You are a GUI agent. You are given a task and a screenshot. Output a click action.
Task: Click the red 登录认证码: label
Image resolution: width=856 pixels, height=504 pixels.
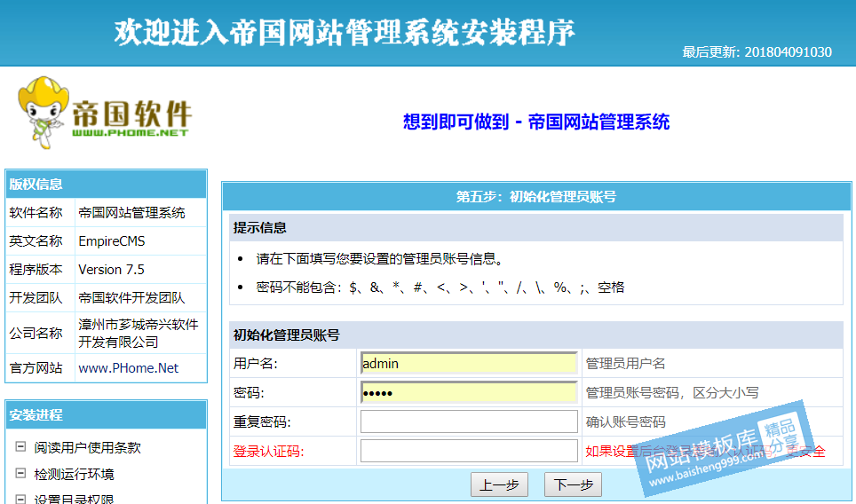(268, 452)
